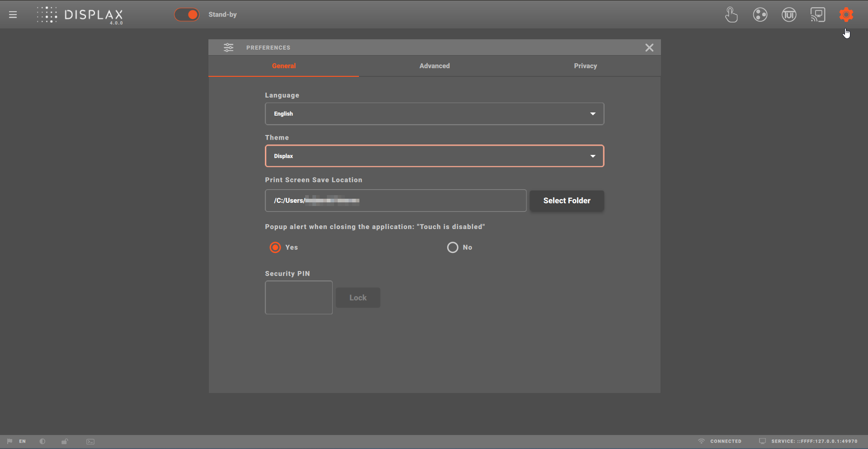
Task: Switch to the Advanced tab
Action: [434, 66]
